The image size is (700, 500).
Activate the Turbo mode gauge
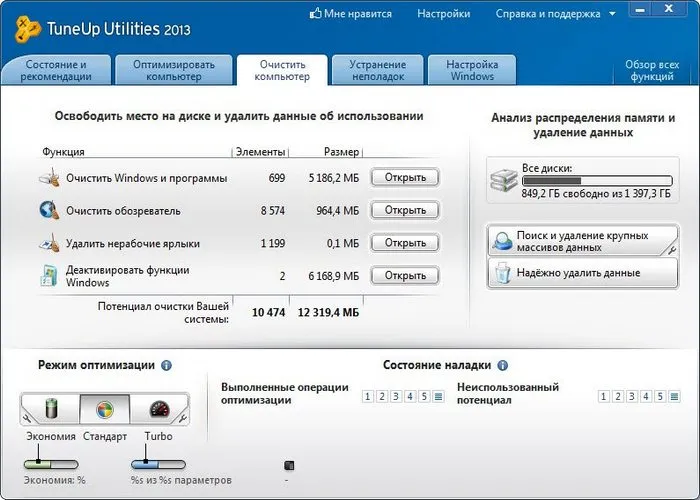pos(159,408)
